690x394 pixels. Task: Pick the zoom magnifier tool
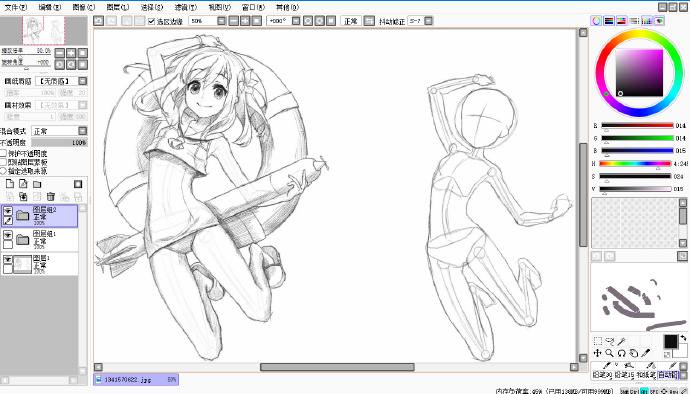point(609,353)
